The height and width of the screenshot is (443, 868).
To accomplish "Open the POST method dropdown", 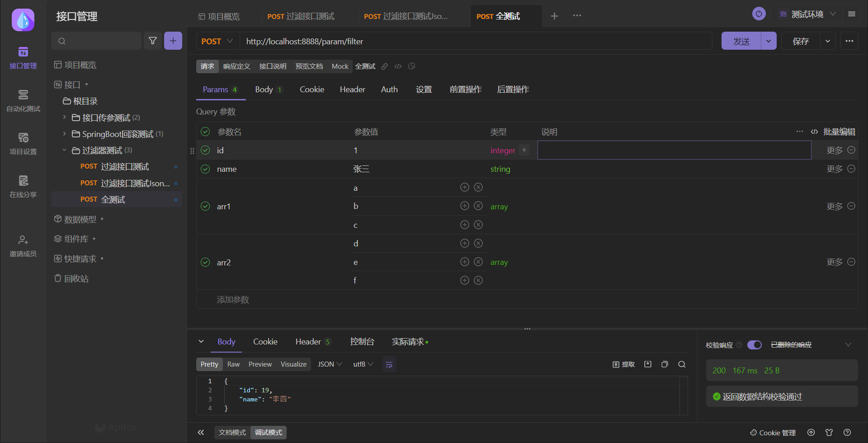I will (217, 41).
